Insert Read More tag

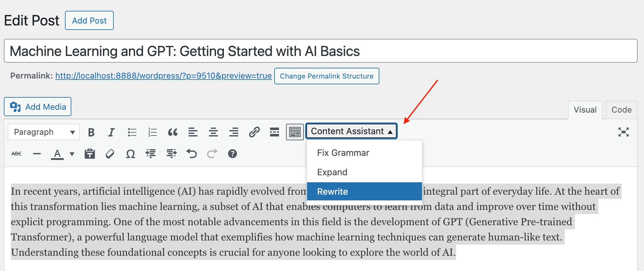click(275, 132)
